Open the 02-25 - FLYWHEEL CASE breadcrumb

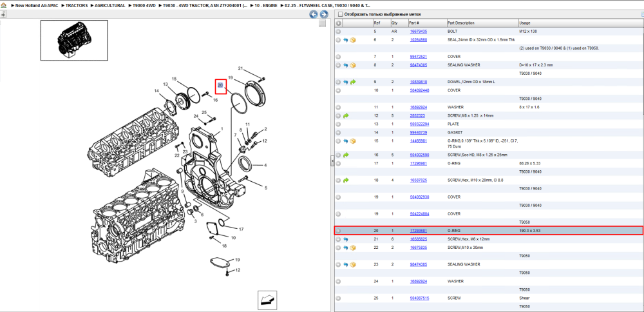[327, 6]
